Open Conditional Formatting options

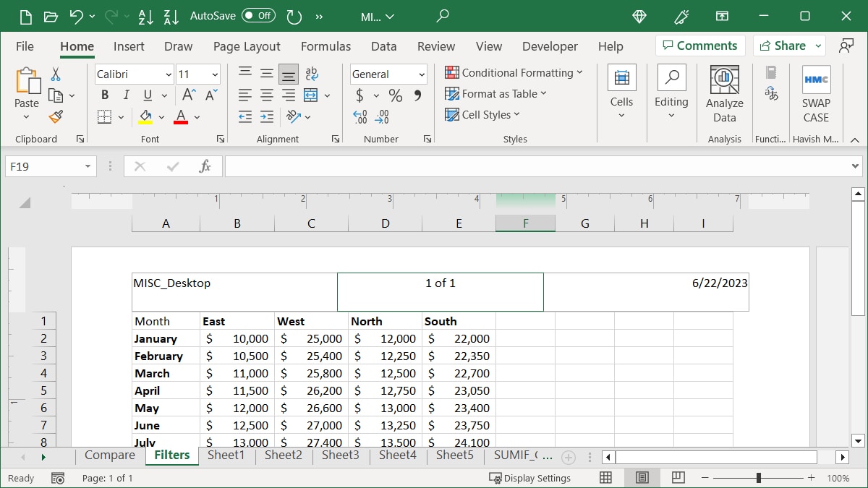click(x=514, y=72)
